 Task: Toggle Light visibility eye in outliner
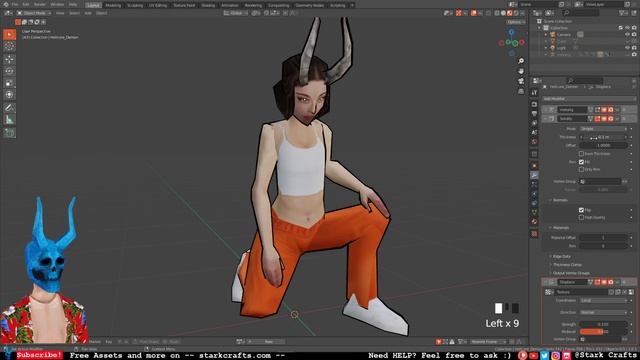(627, 48)
